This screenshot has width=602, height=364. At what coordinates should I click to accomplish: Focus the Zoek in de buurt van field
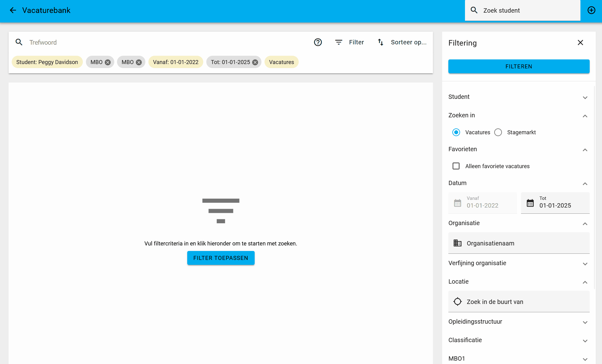point(519,301)
